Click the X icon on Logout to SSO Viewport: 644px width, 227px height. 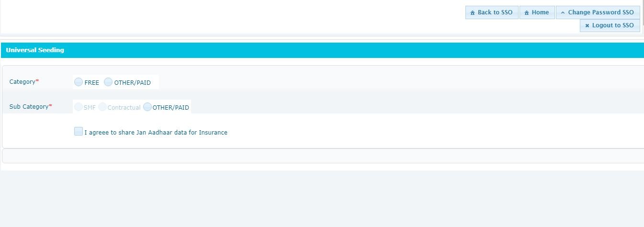click(587, 26)
